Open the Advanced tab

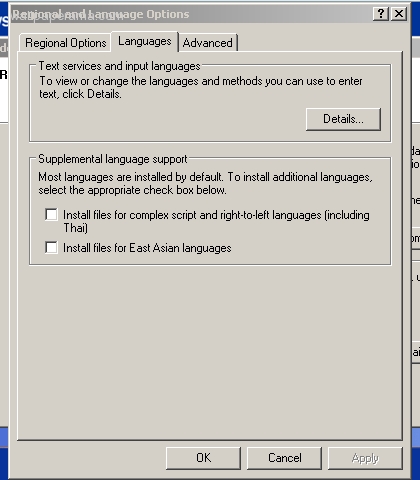coord(208,43)
